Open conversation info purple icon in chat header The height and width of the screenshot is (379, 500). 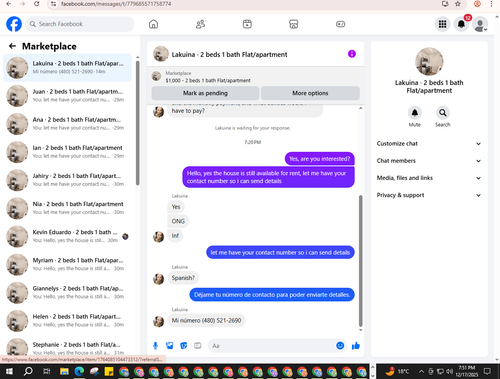pyautogui.click(x=352, y=54)
